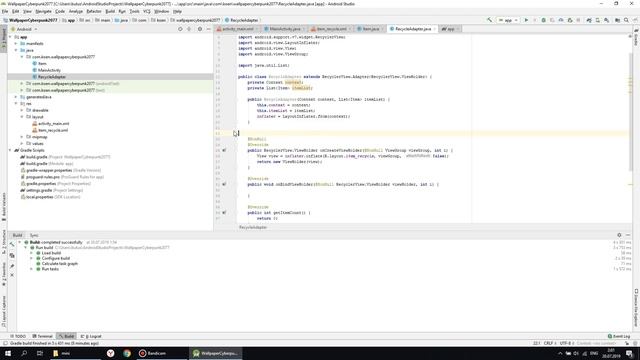Open the VCS menu
640x360 pixels.
[147, 11]
